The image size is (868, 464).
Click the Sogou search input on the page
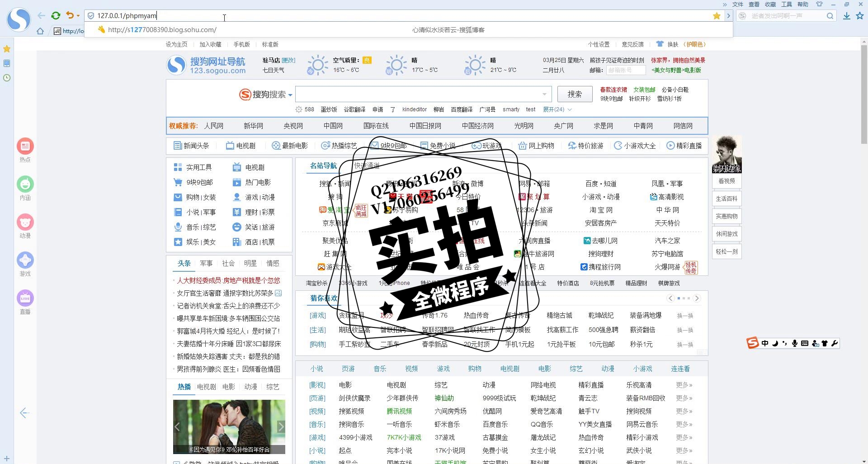(x=418, y=94)
